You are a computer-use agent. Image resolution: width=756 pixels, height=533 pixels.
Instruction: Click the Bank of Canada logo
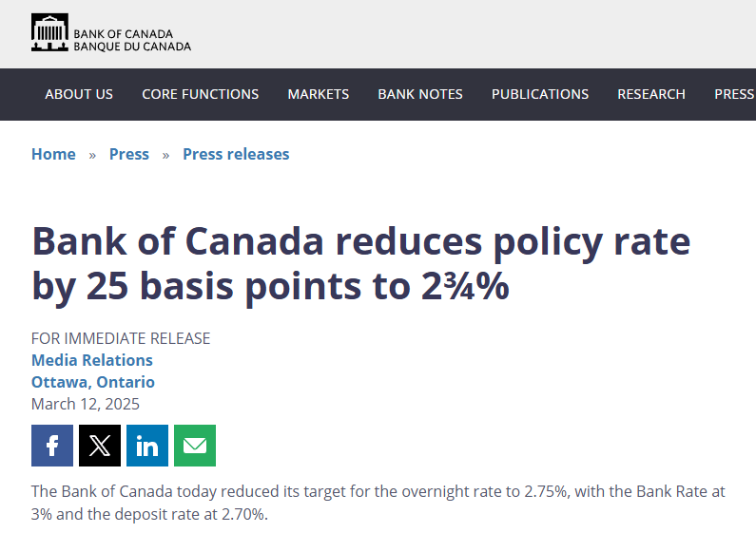click(110, 33)
